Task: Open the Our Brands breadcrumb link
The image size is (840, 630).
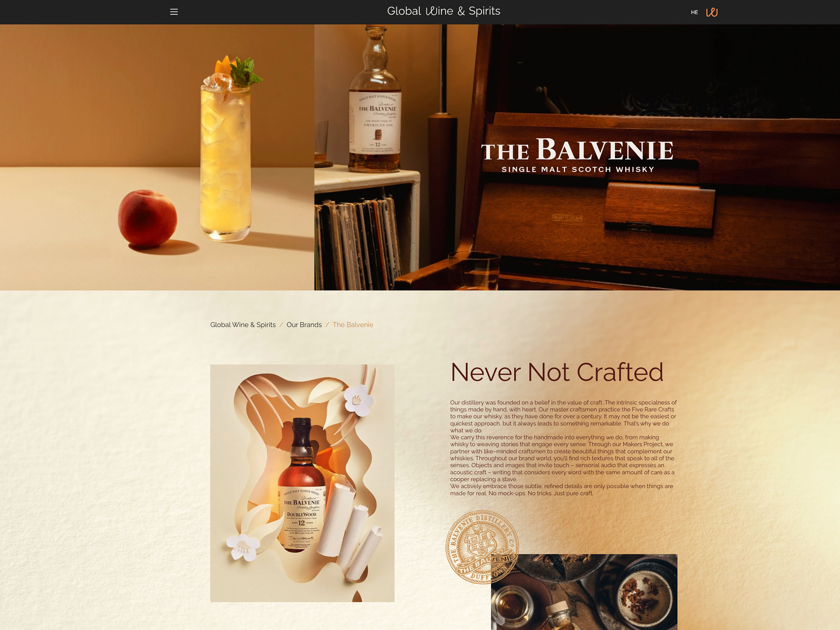Action: 304,325
